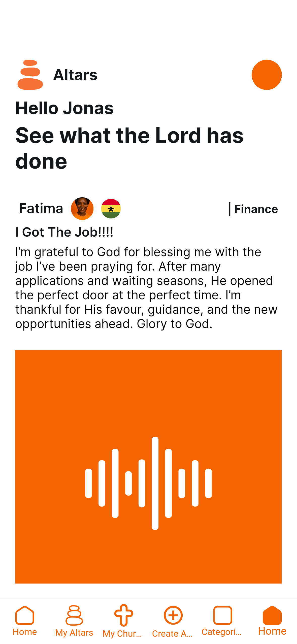Open the Finance category label
Image resolution: width=297 pixels, height=644 pixels.
pyautogui.click(x=255, y=209)
